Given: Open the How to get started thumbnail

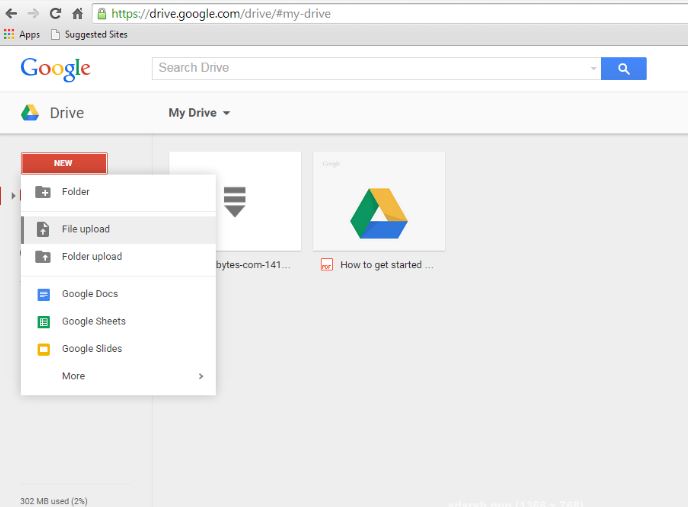Looking at the screenshot, I should point(379,201).
